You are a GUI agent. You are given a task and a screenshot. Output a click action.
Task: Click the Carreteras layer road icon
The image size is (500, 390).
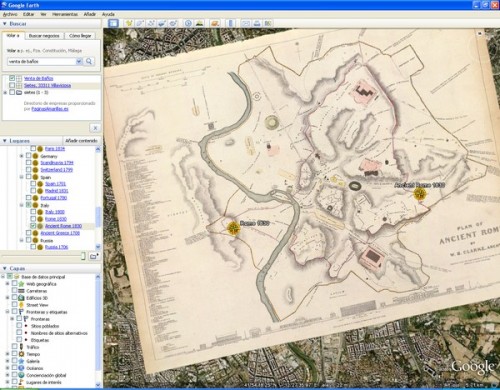click(21, 291)
